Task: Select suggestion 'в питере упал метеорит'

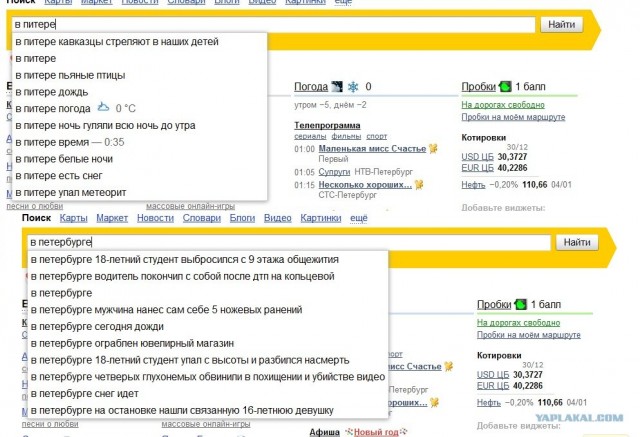Action: (140, 192)
